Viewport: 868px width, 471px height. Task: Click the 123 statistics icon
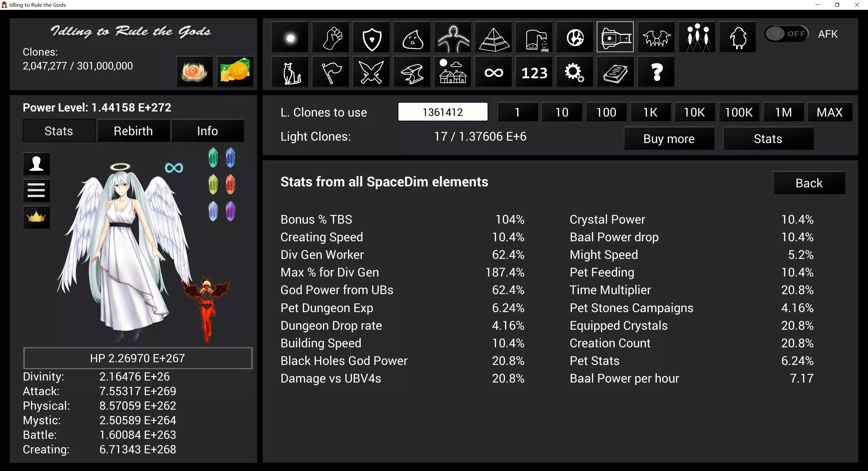click(x=534, y=72)
